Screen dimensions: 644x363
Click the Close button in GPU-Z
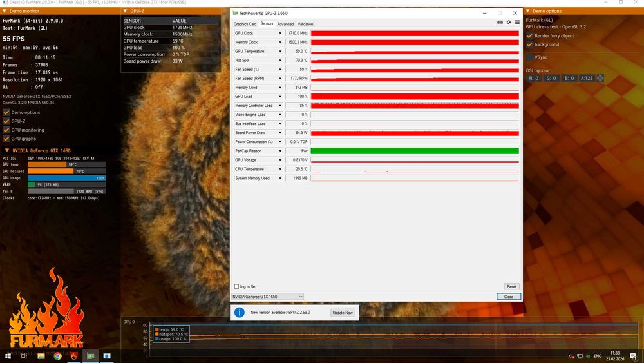[509, 297]
